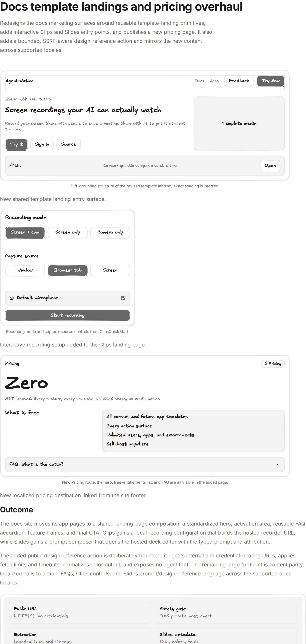
Task: Select Screen only recording mode
Action: tap(67, 232)
